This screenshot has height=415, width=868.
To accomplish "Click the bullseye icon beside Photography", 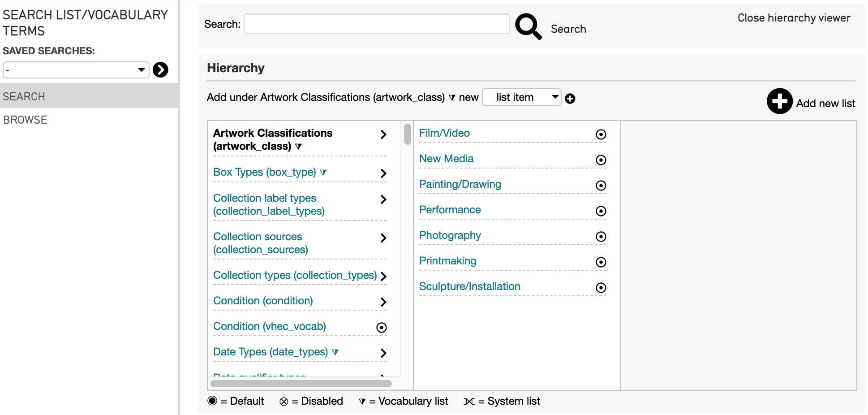I will pyautogui.click(x=601, y=237).
